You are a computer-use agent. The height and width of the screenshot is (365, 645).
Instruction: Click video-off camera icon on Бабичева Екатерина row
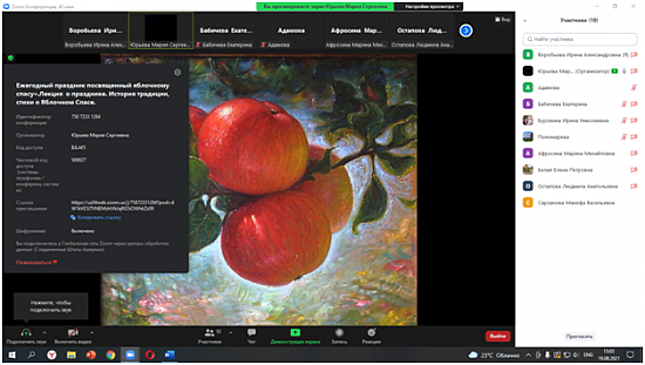634,104
